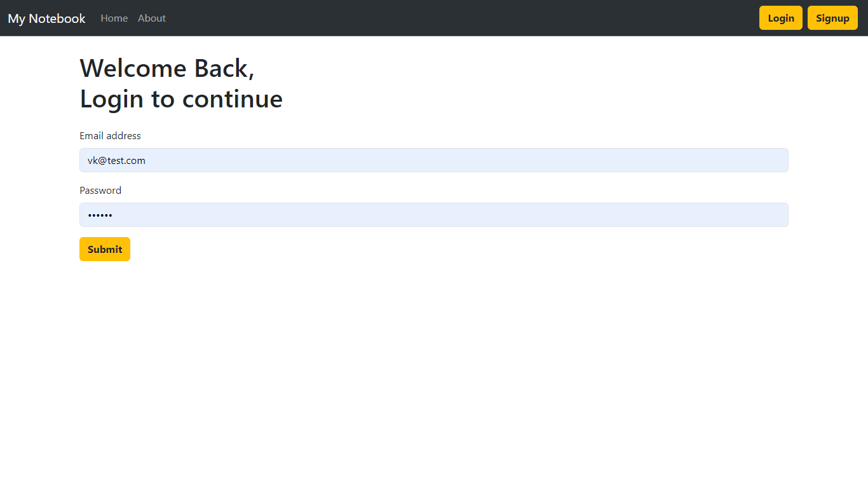868x488 pixels.
Task: Open the My Notebook brand link
Action: 46,18
